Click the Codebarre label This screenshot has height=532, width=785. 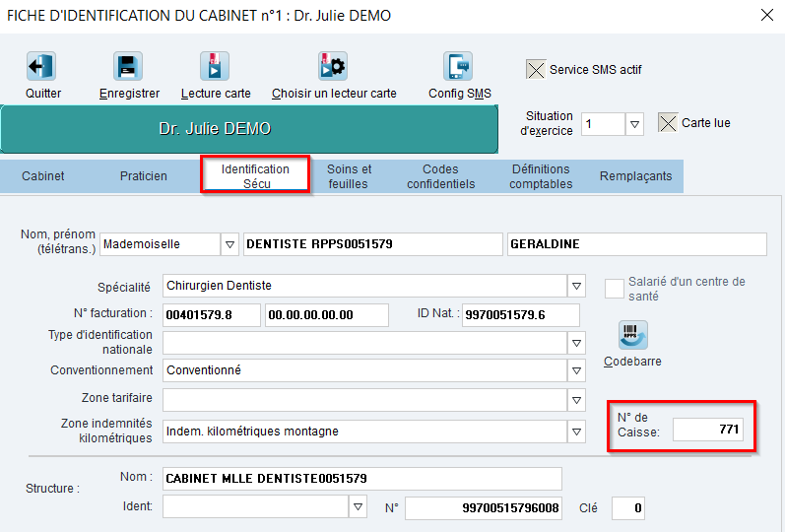click(x=632, y=362)
